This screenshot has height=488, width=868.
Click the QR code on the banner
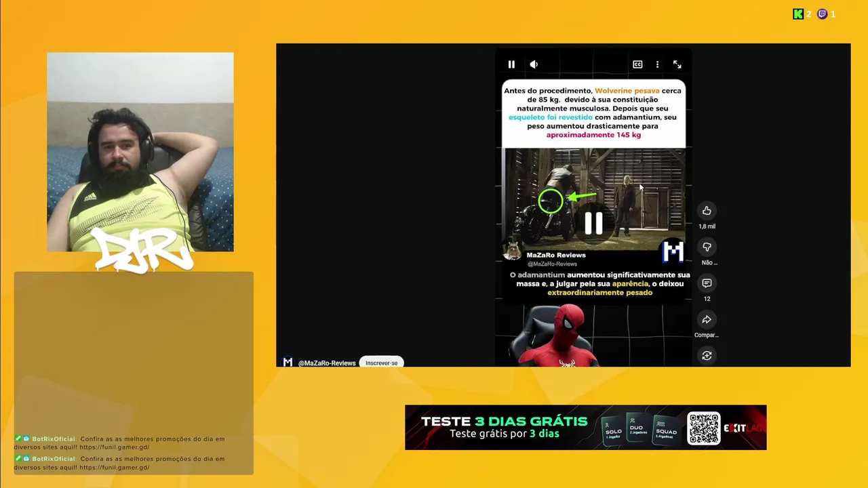point(704,428)
